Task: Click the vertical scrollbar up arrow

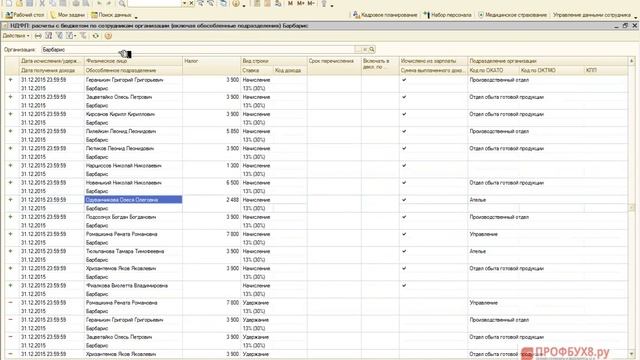Action: point(631,61)
